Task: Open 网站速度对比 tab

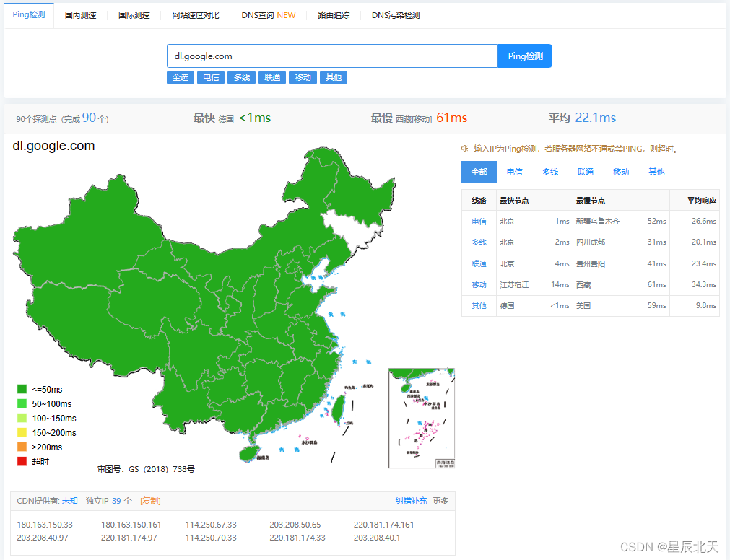Action: click(196, 15)
